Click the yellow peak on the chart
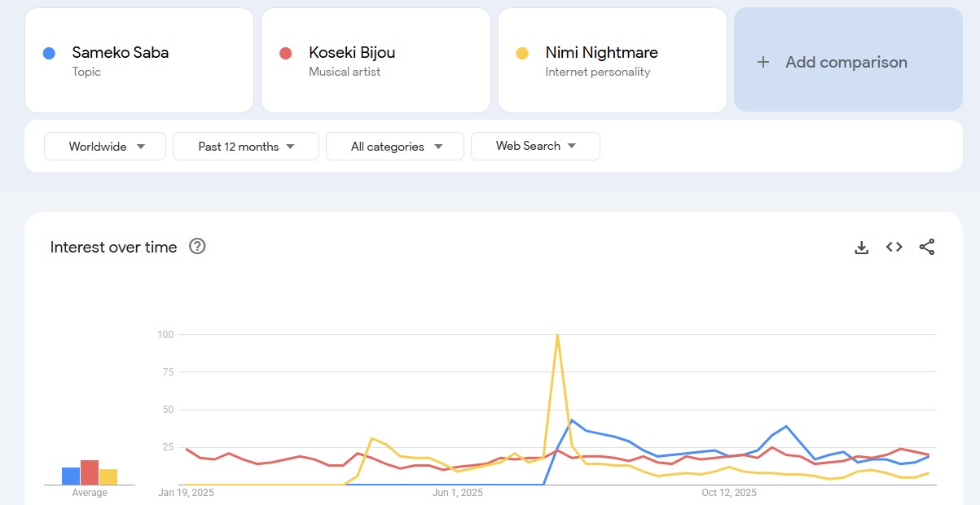This screenshot has height=505, width=980. point(557,335)
